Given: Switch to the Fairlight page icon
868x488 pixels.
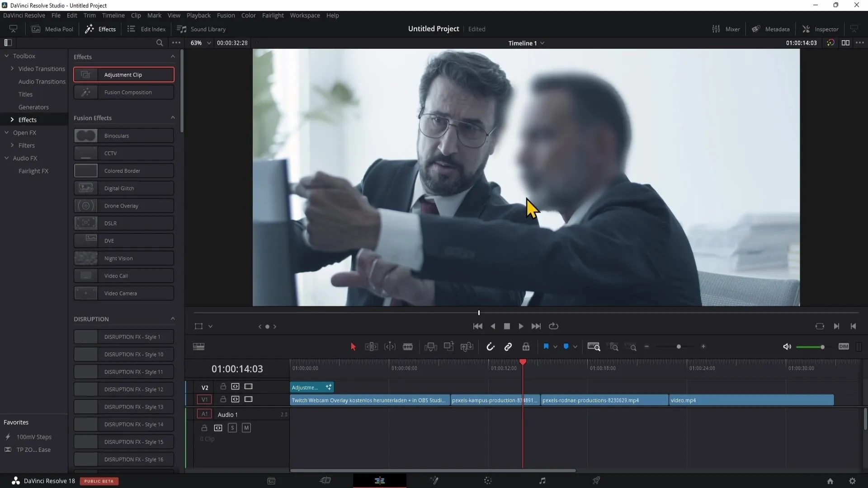Looking at the screenshot, I should click(542, 481).
